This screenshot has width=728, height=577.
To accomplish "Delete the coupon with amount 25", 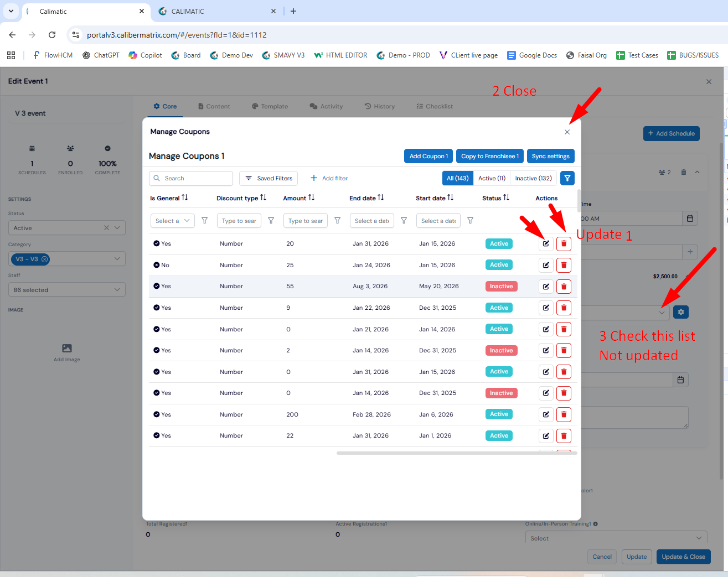I will coord(564,265).
